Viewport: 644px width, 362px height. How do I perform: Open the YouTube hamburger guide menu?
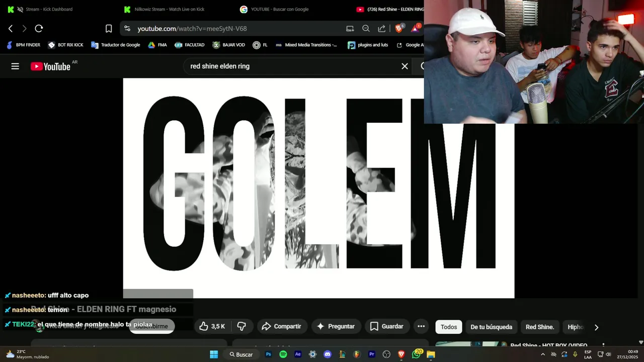pyautogui.click(x=15, y=66)
